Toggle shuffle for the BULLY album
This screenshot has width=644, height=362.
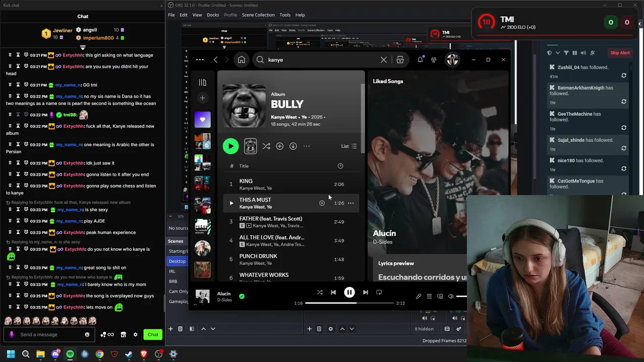(266, 146)
